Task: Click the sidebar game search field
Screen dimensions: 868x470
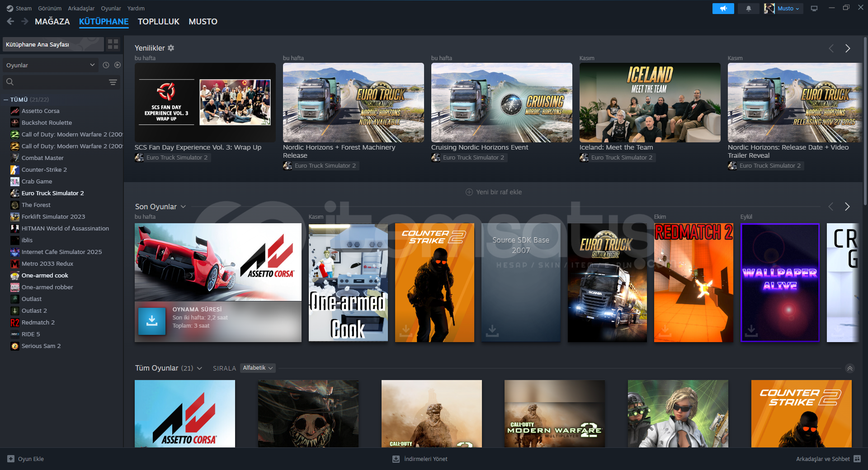Action: point(56,82)
